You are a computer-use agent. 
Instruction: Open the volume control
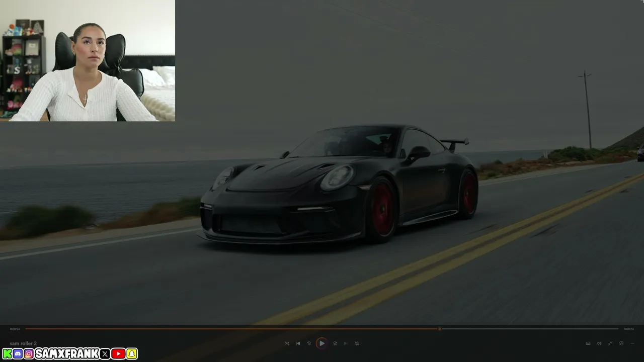point(599,343)
